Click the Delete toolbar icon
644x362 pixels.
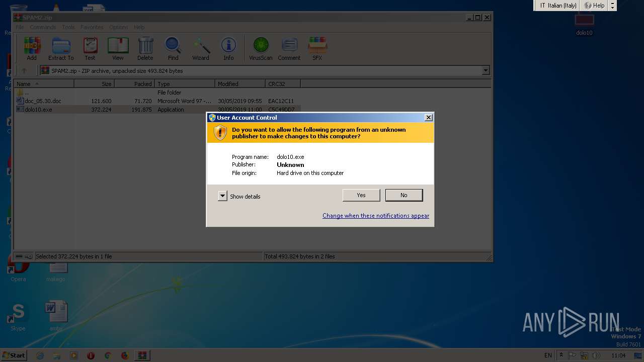coord(145,49)
